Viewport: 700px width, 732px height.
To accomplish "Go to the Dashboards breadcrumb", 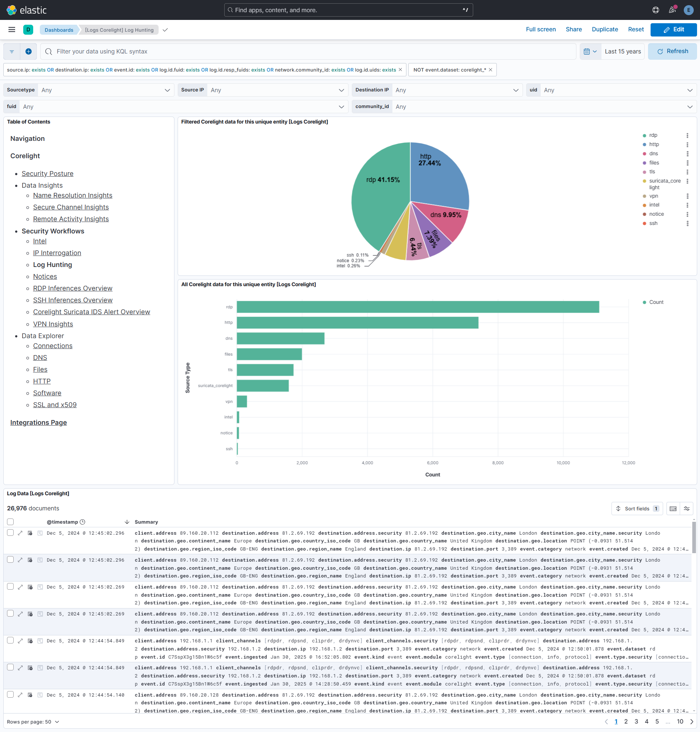I will tap(59, 30).
